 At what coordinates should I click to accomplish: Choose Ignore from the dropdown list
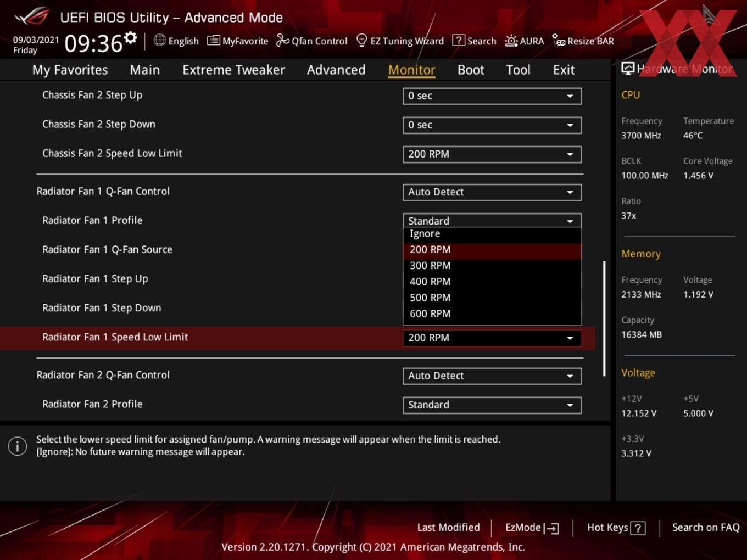coord(492,234)
